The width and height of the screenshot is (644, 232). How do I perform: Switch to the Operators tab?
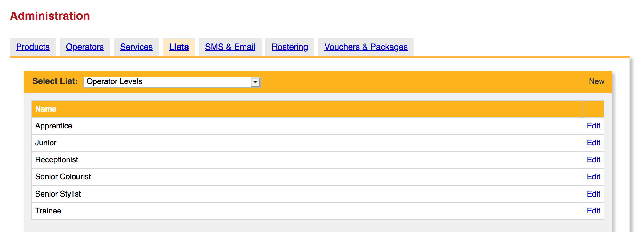click(85, 47)
